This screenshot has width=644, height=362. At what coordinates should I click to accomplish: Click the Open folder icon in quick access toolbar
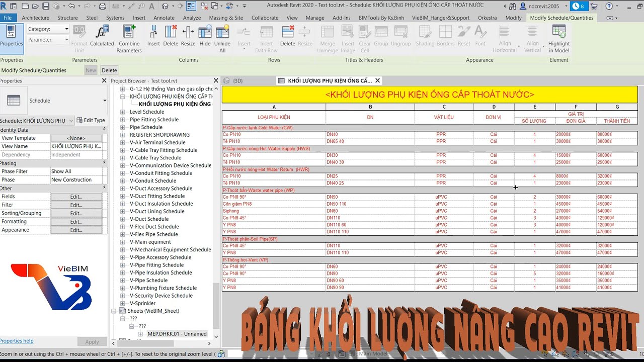(x=35, y=6)
